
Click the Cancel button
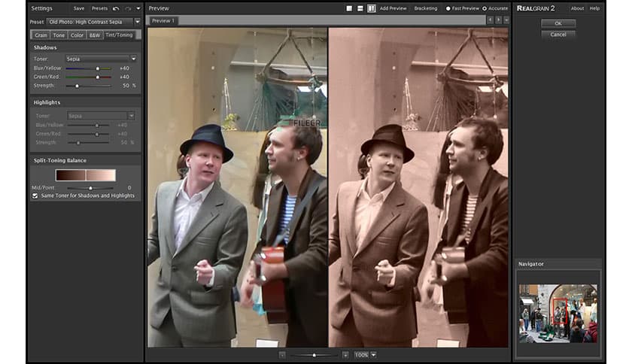pos(558,35)
